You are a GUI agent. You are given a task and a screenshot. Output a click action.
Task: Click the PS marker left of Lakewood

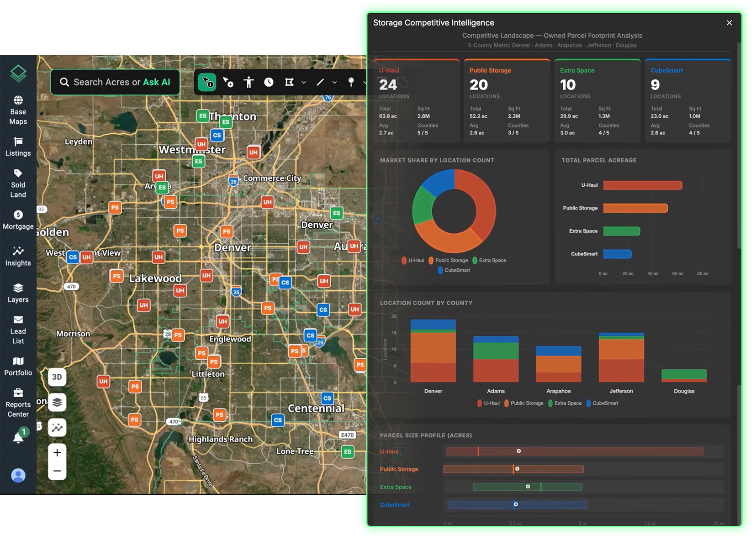[x=116, y=276]
